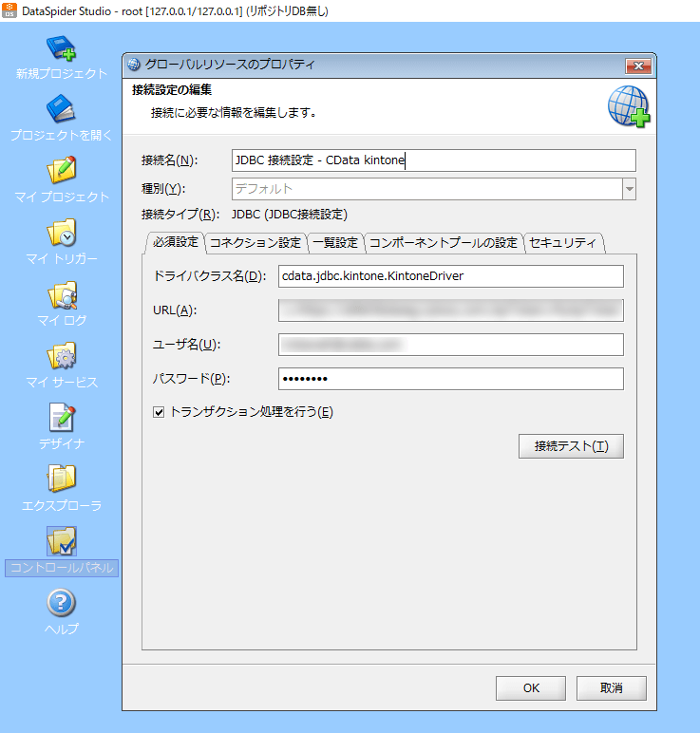Click the 接続タイプ JDBC (JDBC接続設定) text
Screen dimensions: 700x733
[290, 215]
